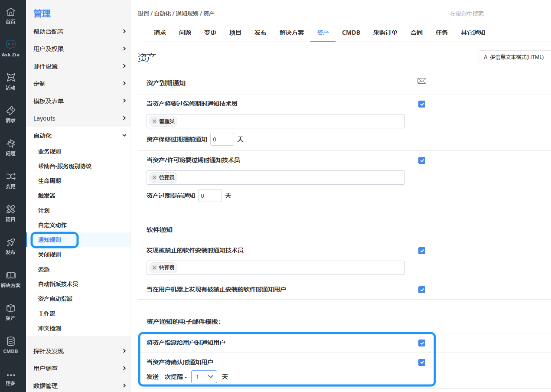
Task: Switch to the 采购订单 tab
Action: pos(385,33)
